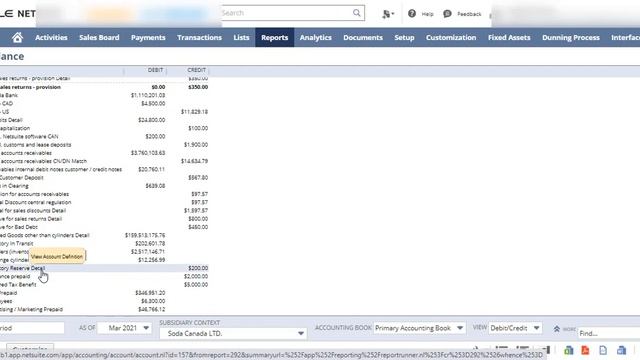Click the $2,517,146.71 debit amount
This screenshot has width=640, height=360.
point(148,251)
